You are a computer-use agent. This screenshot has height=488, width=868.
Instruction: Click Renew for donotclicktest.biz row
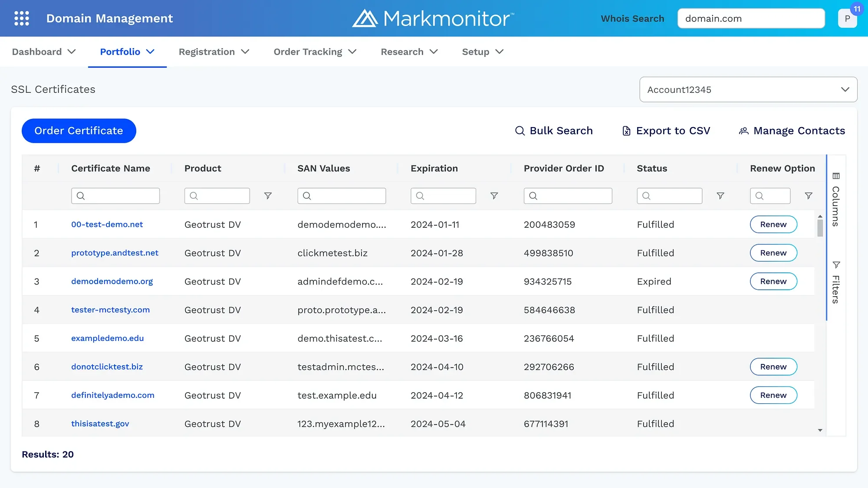click(773, 367)
